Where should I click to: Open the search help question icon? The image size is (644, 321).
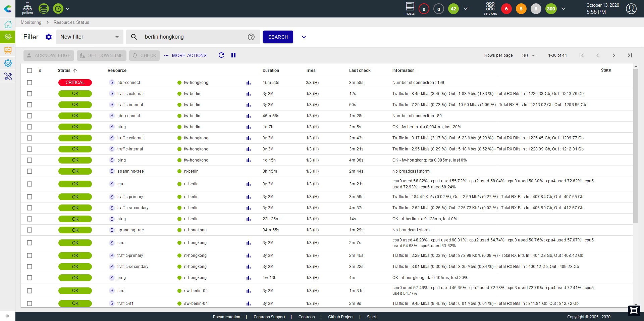tap(251, 37)
